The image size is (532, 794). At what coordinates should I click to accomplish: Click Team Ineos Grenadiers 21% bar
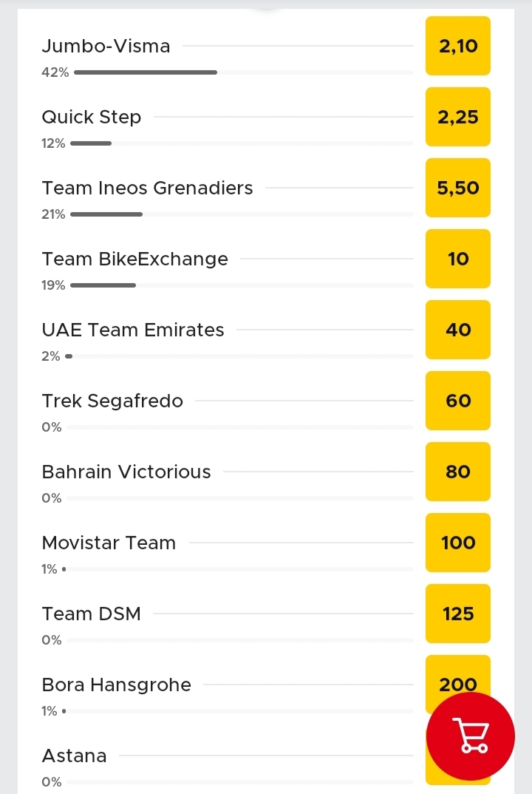(x=106, y=214)
